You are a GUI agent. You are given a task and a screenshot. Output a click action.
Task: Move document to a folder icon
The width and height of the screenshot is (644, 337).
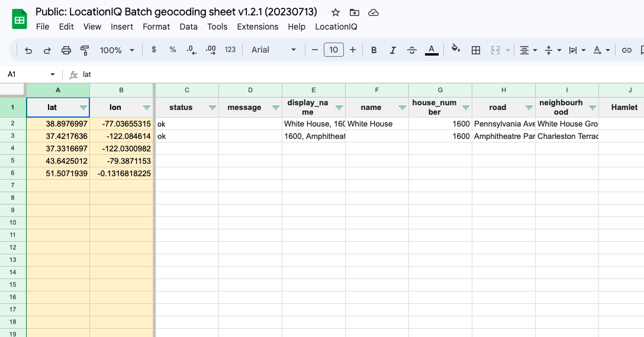[354, 12]
